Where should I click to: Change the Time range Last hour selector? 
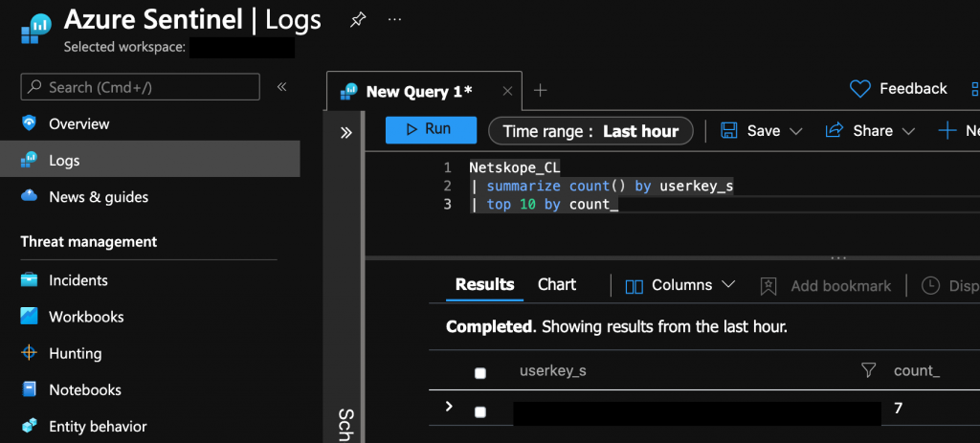coord(590,131)
